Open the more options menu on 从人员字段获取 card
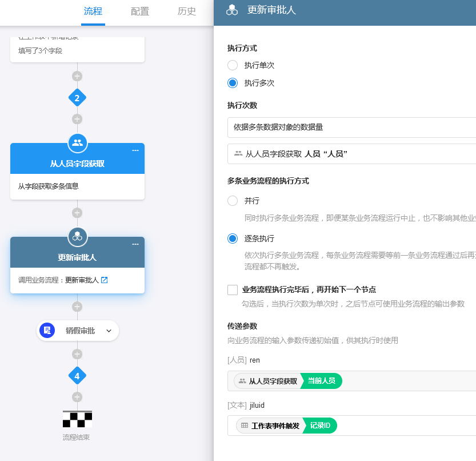 (x=135, y=150)
